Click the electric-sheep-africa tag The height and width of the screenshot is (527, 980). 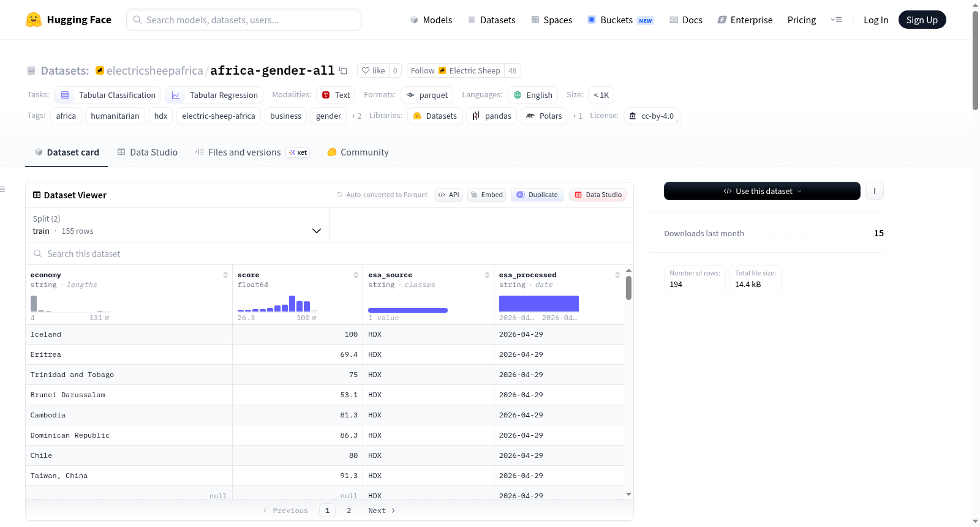point(219,116)
